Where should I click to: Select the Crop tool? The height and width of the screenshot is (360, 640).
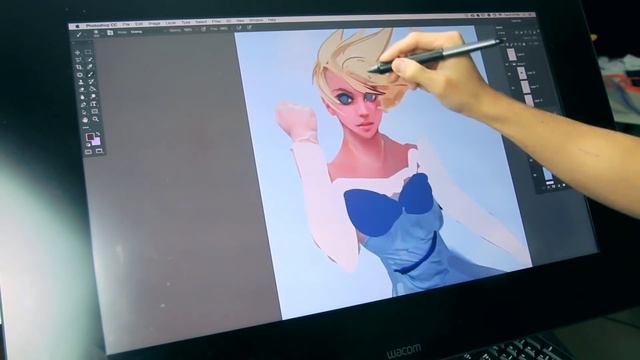pyautogui.click(x=79, y=67)
